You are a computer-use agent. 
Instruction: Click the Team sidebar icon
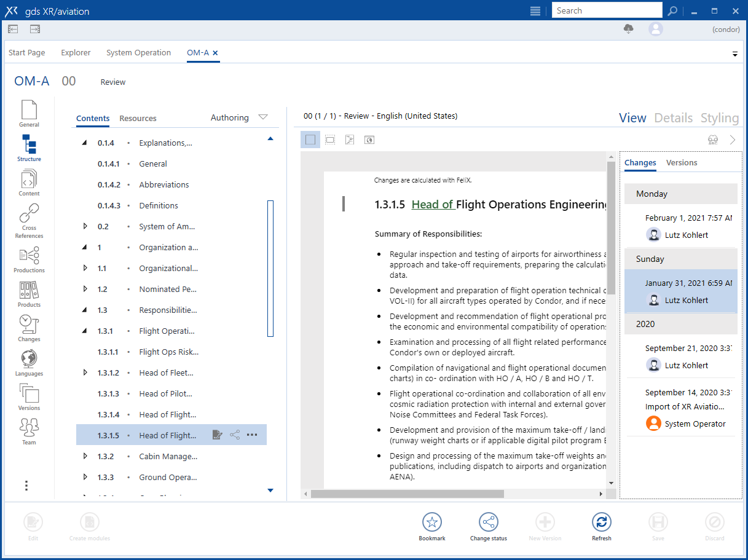click(x=29, y=427)
